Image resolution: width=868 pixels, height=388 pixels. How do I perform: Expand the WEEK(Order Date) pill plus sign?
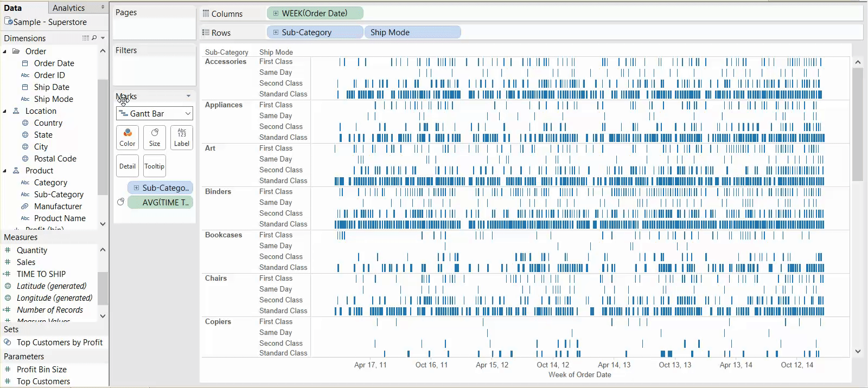point(276,14)
